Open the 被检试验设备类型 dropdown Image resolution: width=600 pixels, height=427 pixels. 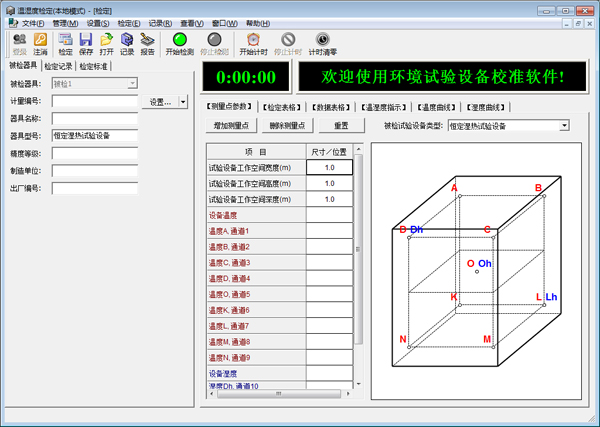[x=564, y=126]
